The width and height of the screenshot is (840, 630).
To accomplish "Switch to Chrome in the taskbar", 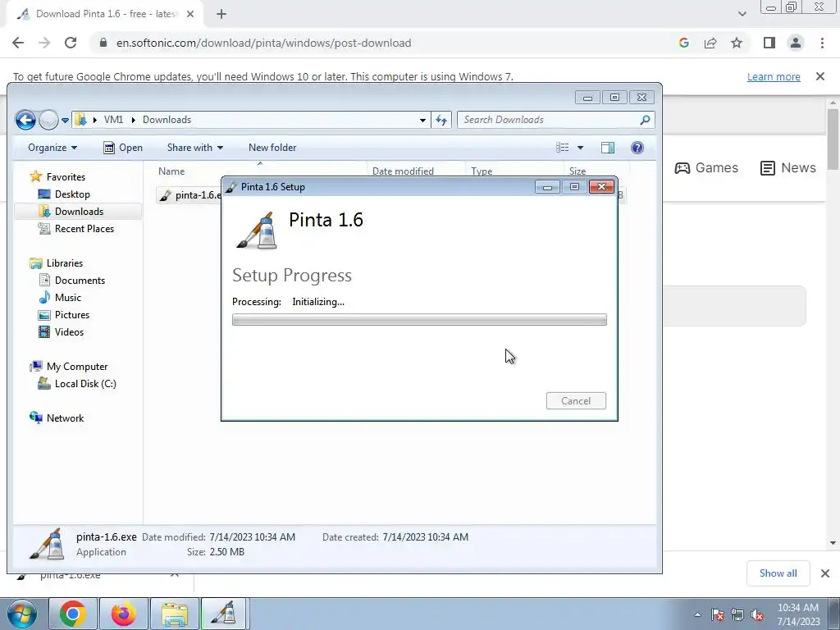I will [x=73, y=614].
